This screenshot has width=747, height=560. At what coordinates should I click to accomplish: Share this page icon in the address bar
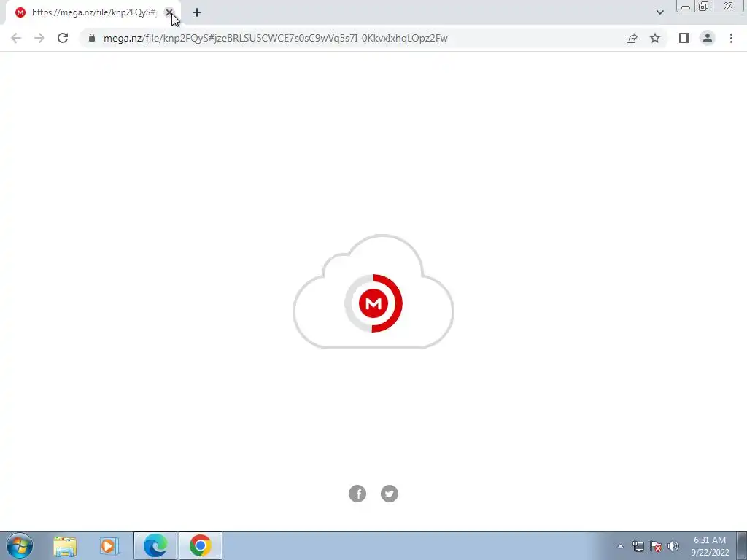point(632,38)
